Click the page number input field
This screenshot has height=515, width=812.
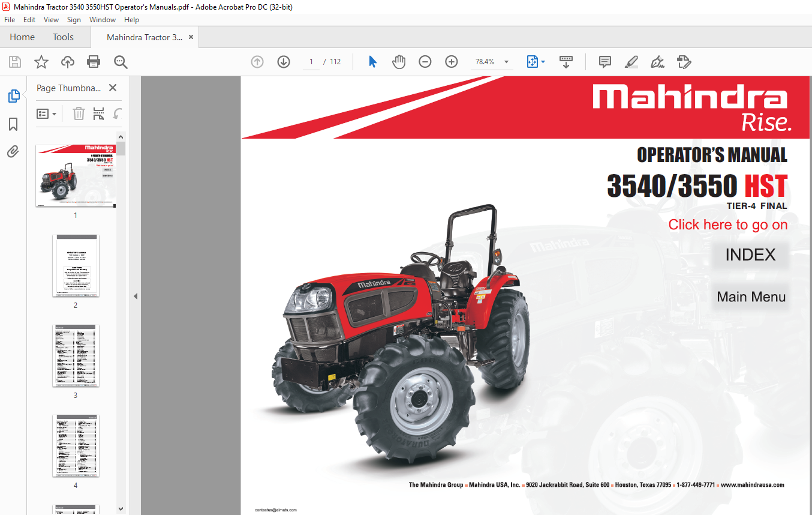point(311,62)
